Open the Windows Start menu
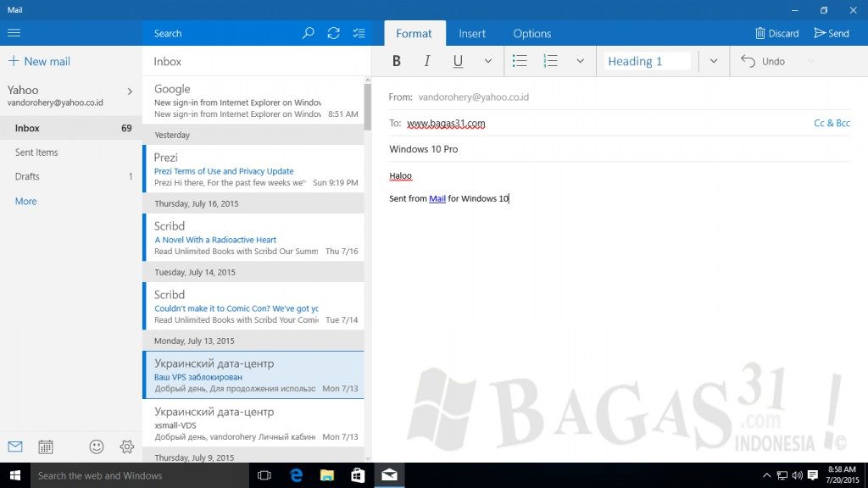Screen dimensions: 868x488 pos(15,475)
